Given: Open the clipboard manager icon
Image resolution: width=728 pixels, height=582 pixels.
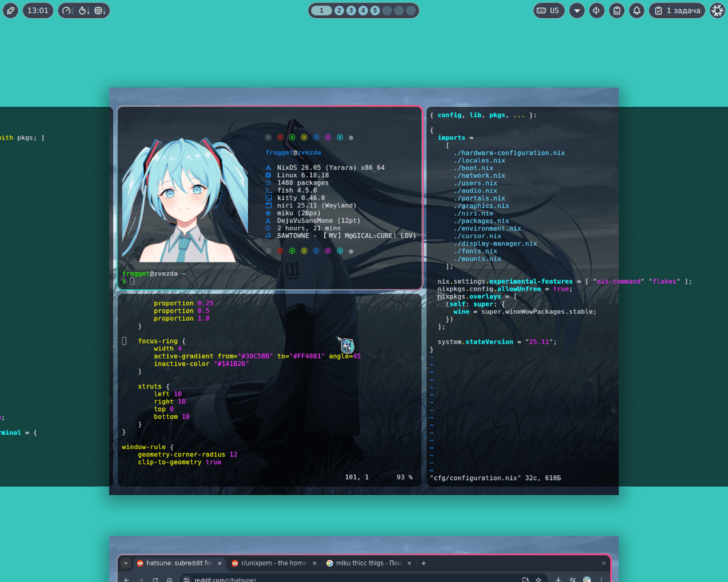Looking at the screenshot, I should click(617, 10).
